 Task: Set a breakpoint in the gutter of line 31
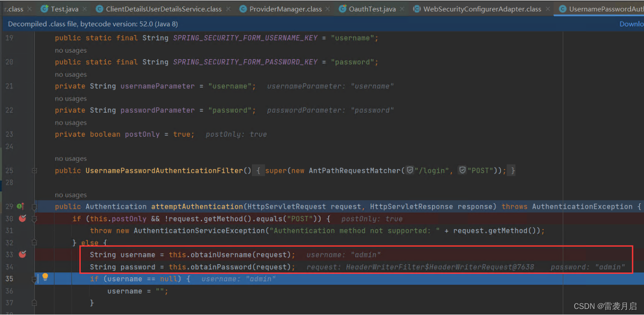click(x=22, y=230)
